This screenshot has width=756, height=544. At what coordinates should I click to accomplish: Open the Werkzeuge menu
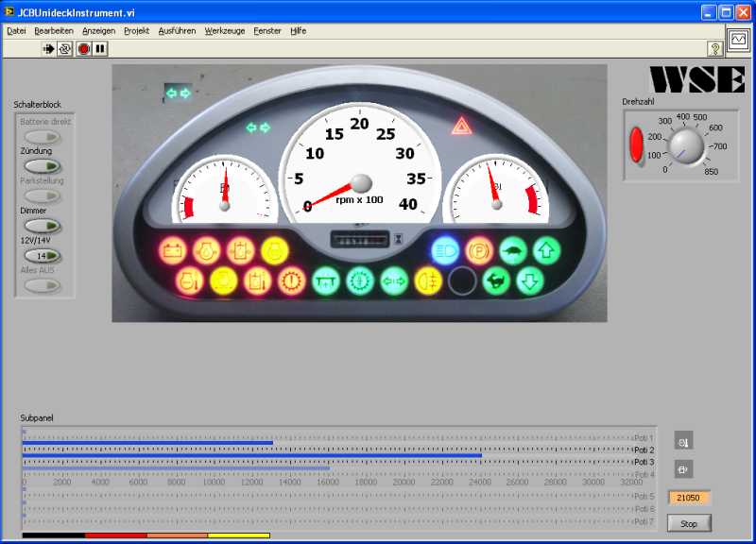[x=225, y=31]
